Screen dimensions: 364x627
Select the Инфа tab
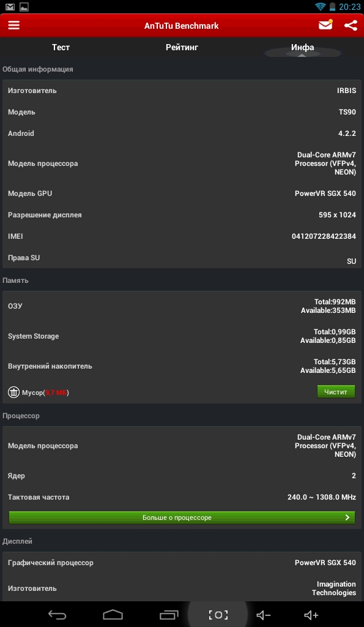point(302,48)
